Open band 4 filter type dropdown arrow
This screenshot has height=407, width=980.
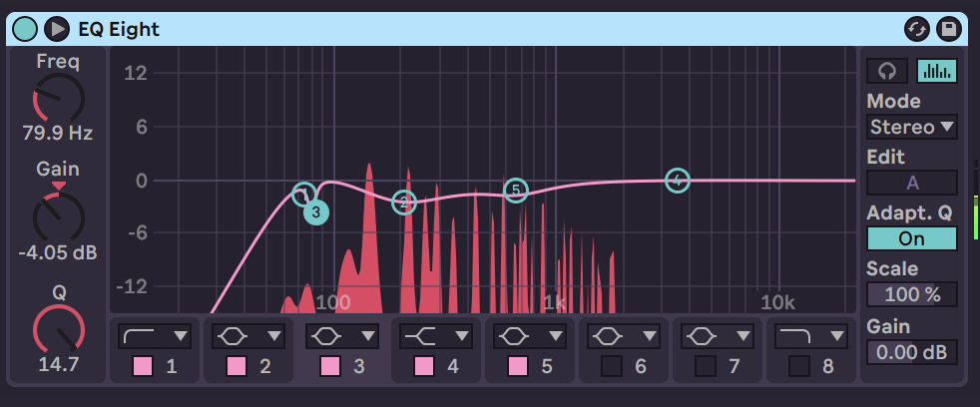tap(462, 336)
